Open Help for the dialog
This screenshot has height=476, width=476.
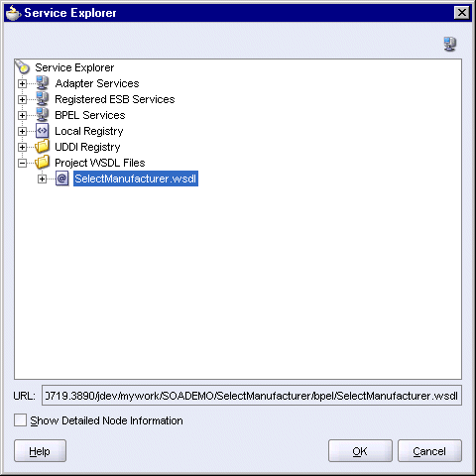click(x=40, y=451)
